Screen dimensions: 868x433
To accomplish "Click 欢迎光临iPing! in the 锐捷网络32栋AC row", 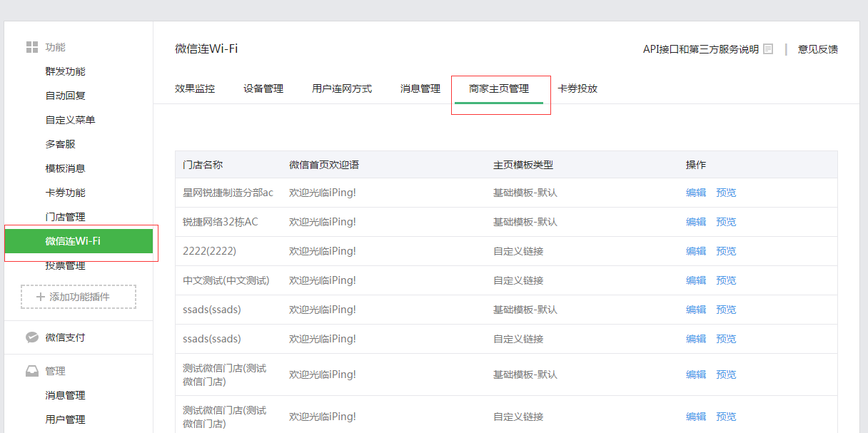I will (x=323, y=222).
